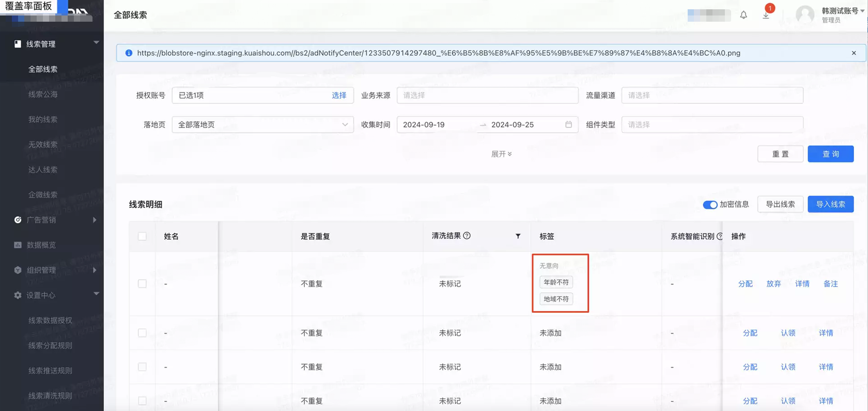Click the 线索管理 sidebar icon
Screen dimensions: 868x411
18,44
